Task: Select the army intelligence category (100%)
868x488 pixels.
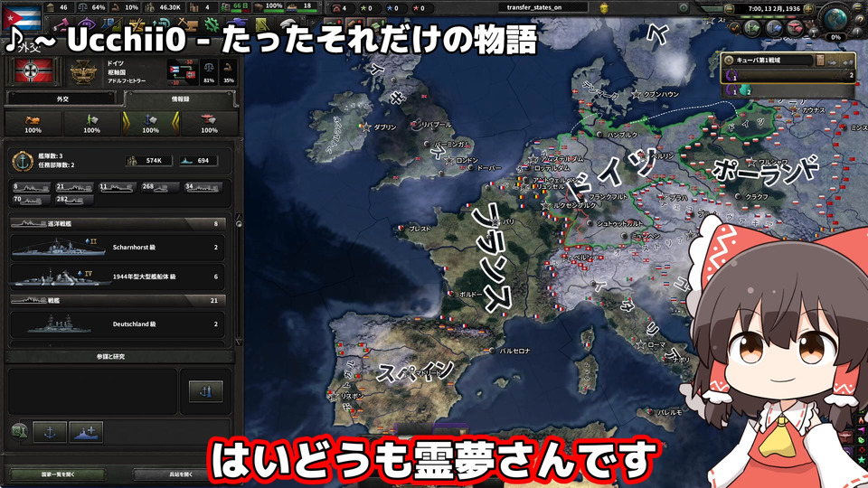Action: pos(92,123)
